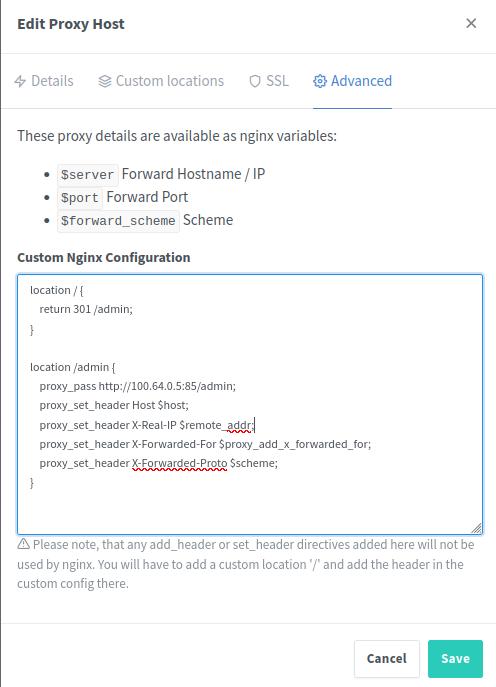Image resolution: width=496 pixels, height=687 pixels.
Task: Place cursor on return 301 /admin line
Action: (86, 309)
